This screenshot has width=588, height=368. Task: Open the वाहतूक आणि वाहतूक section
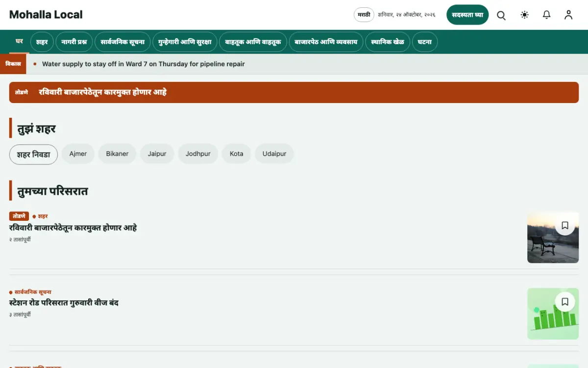(x=253, y=42)
